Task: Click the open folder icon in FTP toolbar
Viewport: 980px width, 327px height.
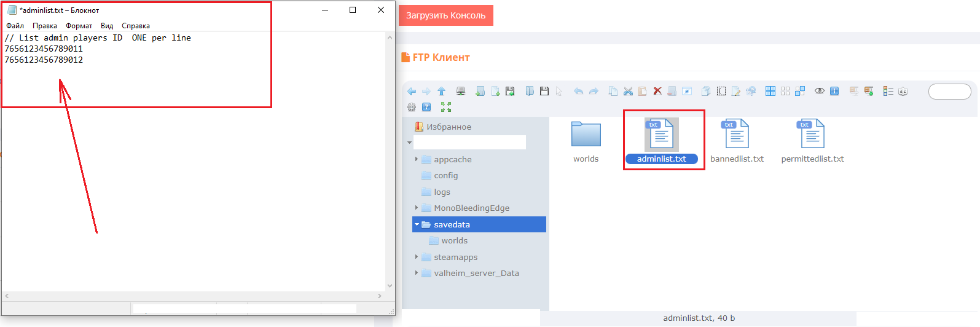Action: point(530,91)
